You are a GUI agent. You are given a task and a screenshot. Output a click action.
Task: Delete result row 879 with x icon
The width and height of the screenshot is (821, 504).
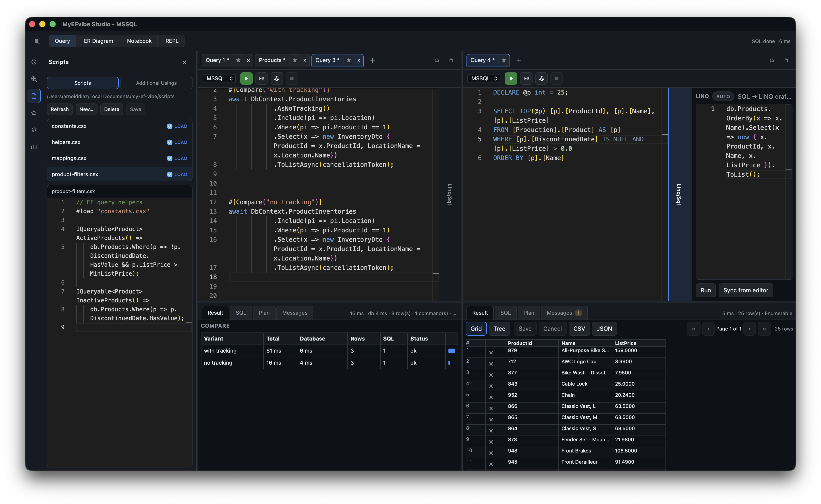[491, 353]
